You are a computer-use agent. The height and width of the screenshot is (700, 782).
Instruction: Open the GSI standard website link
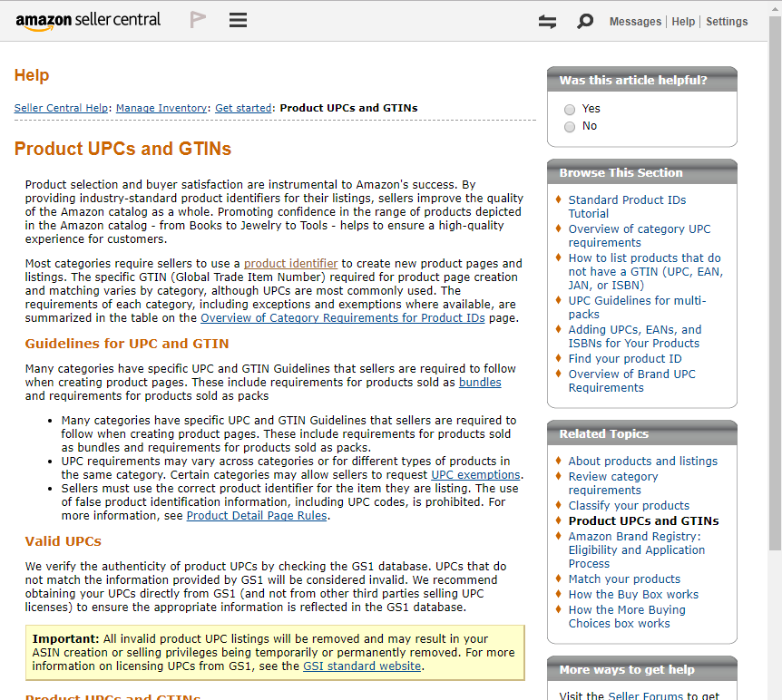(x=362, y=666)
